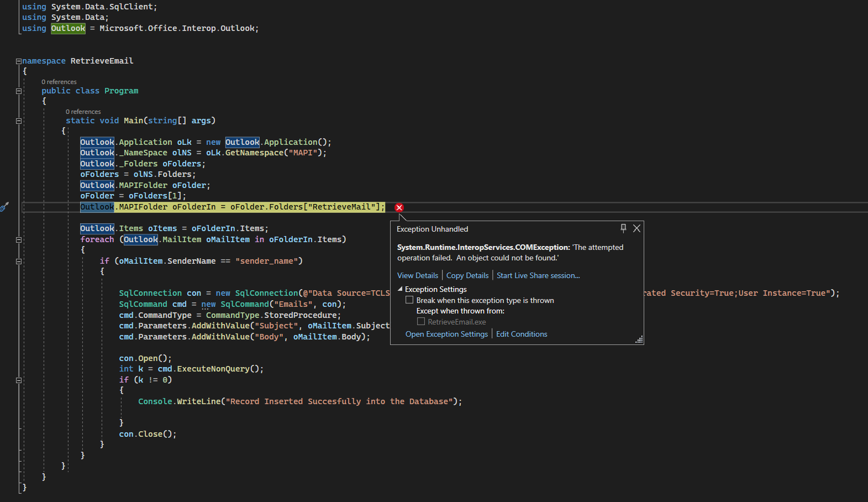Collapse the if oMailItem.SenderName block
Image resolution: width=868 pixels, height=502 pixels.
click(x=19, y=262)
